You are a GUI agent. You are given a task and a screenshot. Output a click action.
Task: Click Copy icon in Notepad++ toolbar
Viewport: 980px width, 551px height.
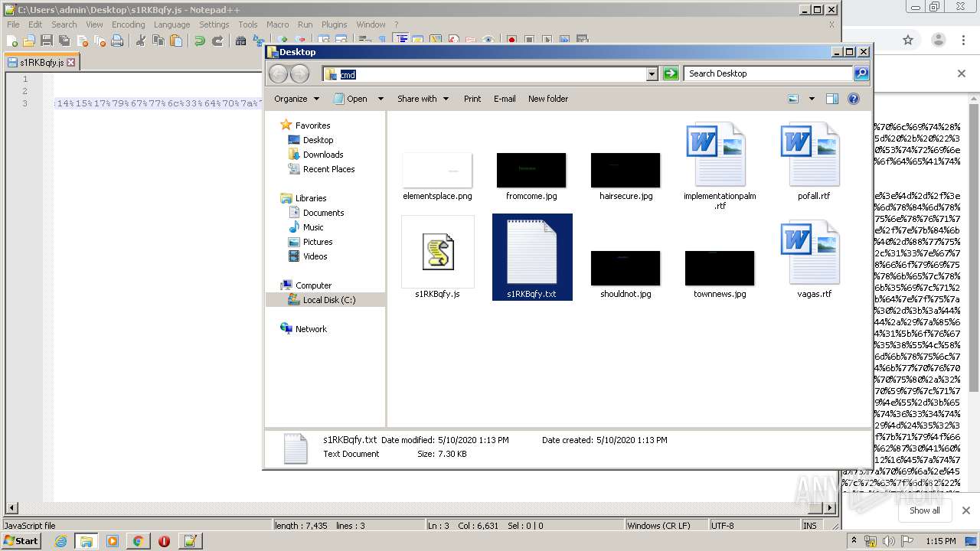point(158,41)
